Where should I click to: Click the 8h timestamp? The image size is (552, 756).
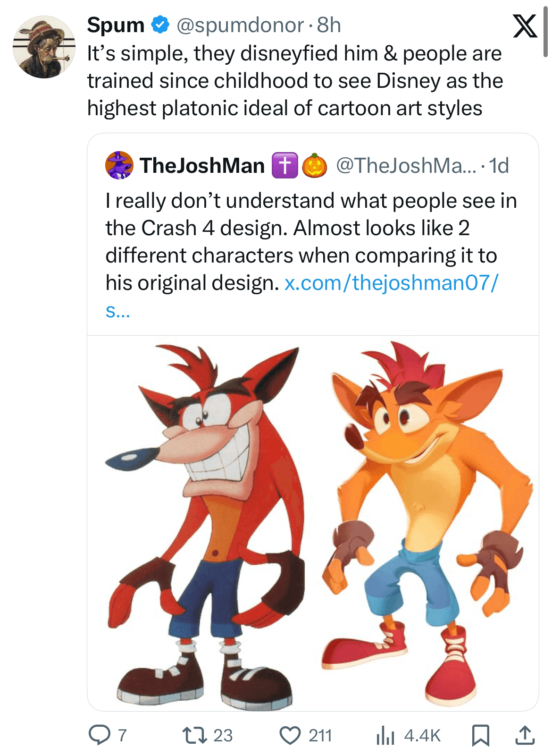click(x=329, y=25)
